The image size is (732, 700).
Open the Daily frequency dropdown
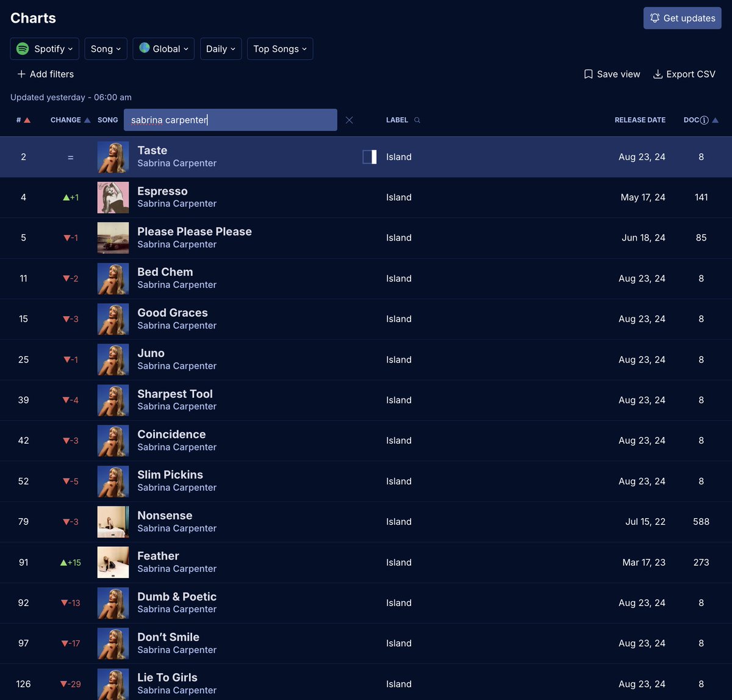click(221, 49)
